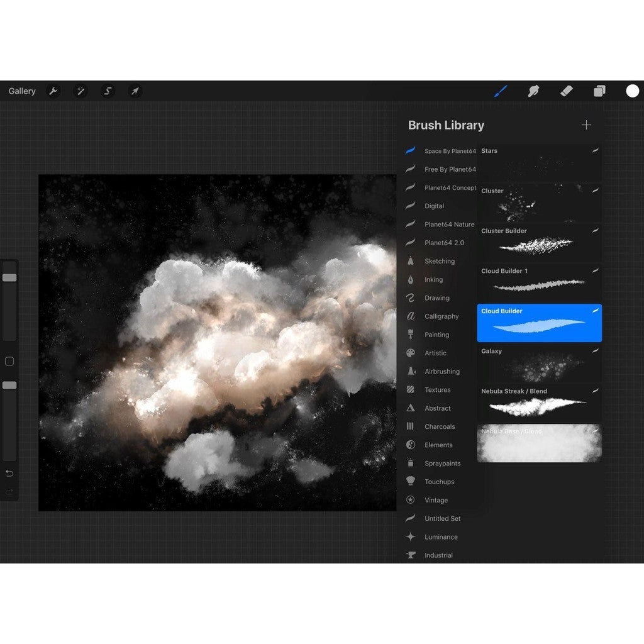Select the Selections tool
Screen dimensions: 644x644
(108, 91)
